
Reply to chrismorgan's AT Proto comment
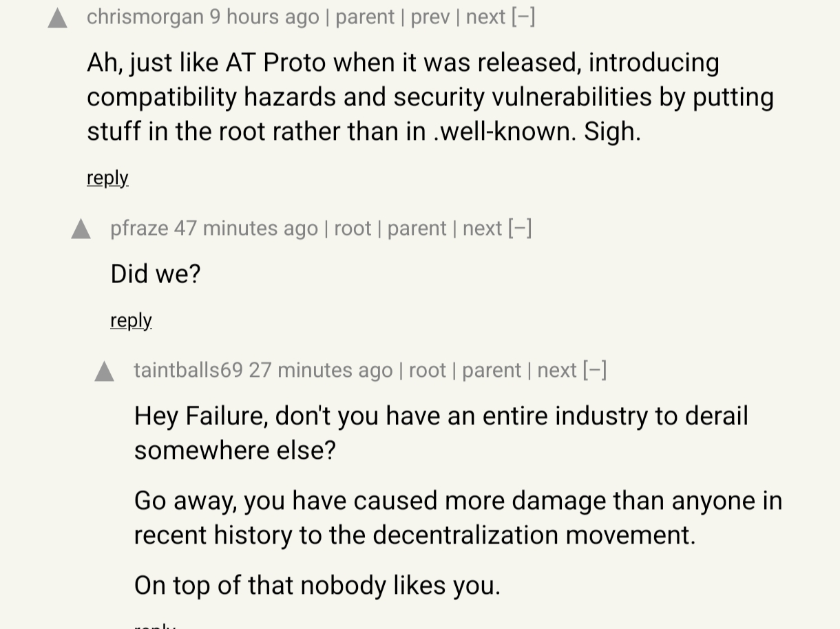click(x=107, y=178)
